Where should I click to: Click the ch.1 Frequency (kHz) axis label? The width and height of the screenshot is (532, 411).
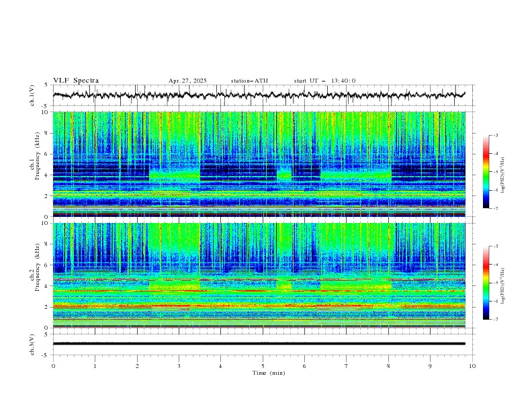pyautogui.click(x=35, y=156)
